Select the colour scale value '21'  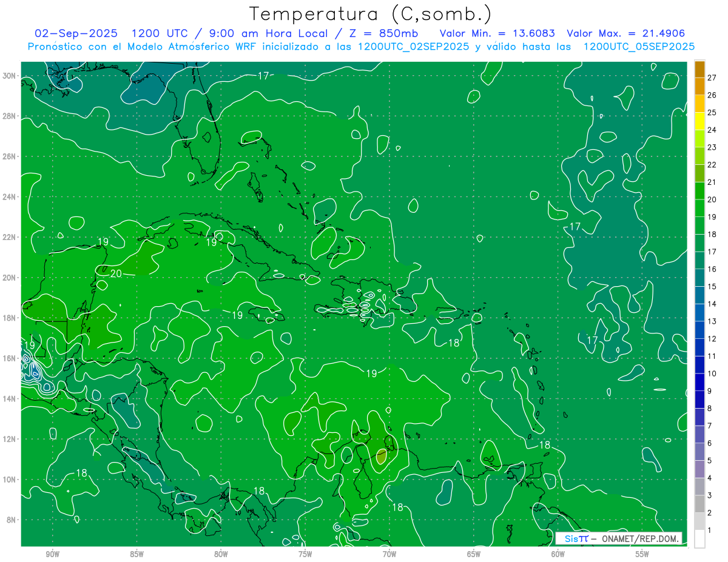pyautogui.click(x=712, y=181)
